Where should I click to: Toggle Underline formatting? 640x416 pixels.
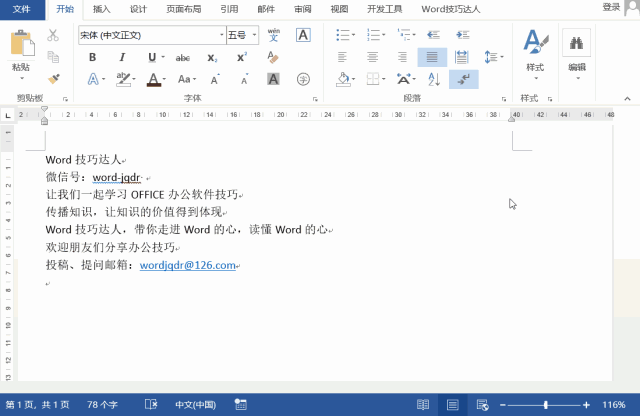click(152, 57)
